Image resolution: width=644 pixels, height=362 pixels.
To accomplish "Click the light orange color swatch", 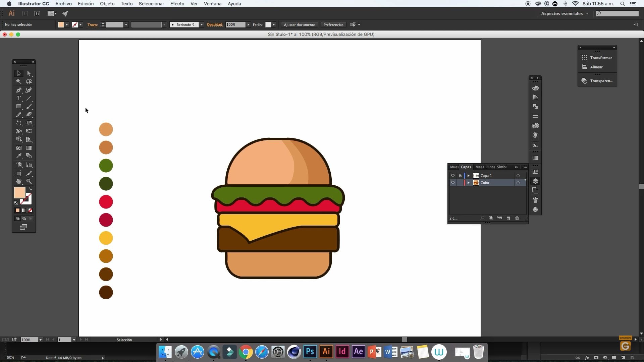I will coord(106,129).
